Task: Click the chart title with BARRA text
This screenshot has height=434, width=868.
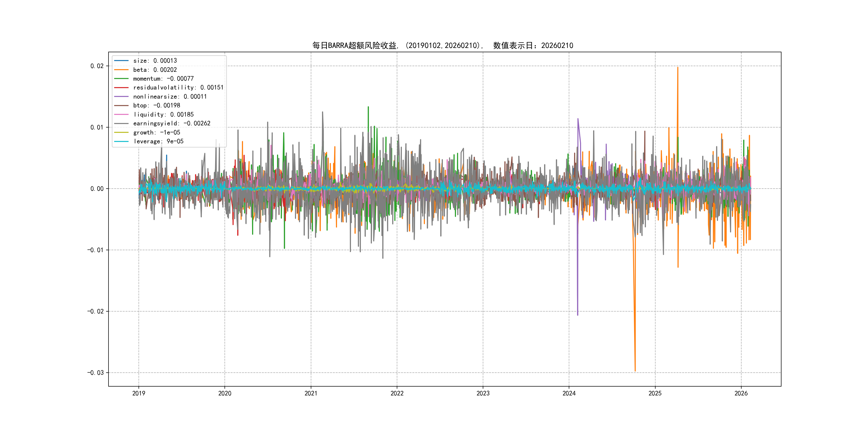Action: point(442,46)
